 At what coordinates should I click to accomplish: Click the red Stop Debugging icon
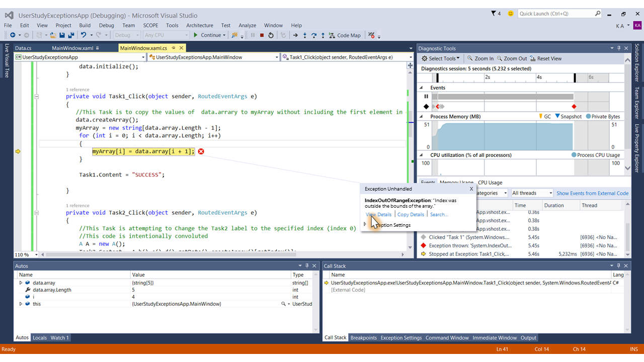262,35
